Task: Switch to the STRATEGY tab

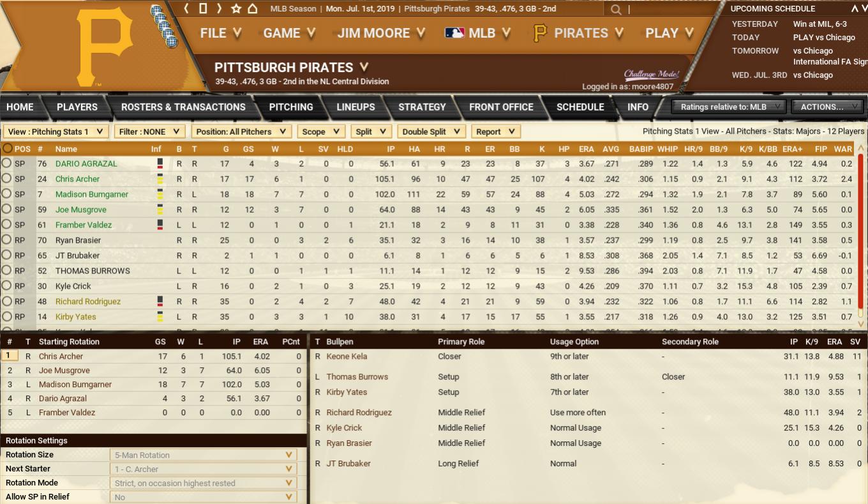Action: coord(422,107)
